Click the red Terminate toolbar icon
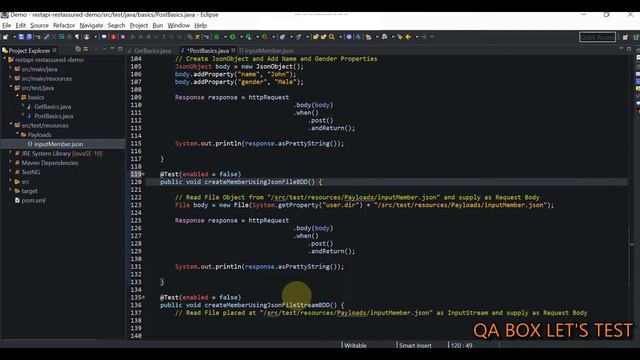Image resolution: width=640 pixels, height=360 pixels. point(113,37)
